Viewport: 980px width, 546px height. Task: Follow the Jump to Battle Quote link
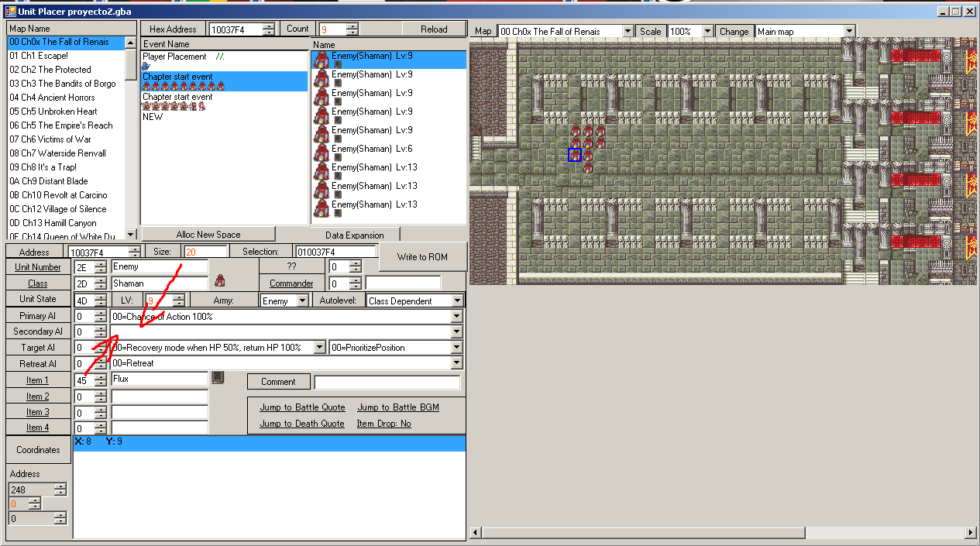click(x=302, y=407)
